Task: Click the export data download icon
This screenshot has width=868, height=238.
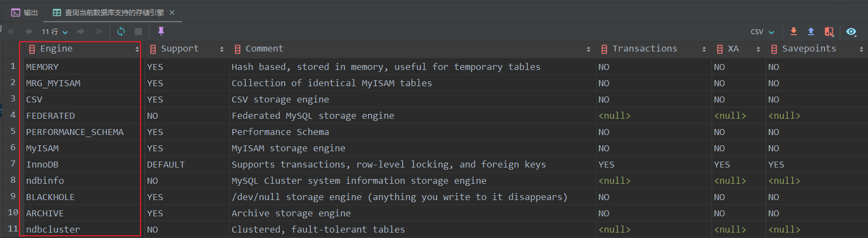Action: 794,31
